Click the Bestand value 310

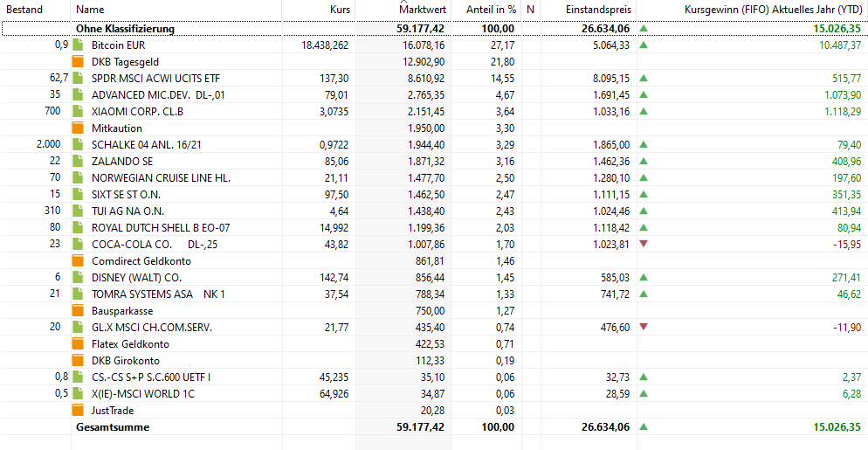52,211
